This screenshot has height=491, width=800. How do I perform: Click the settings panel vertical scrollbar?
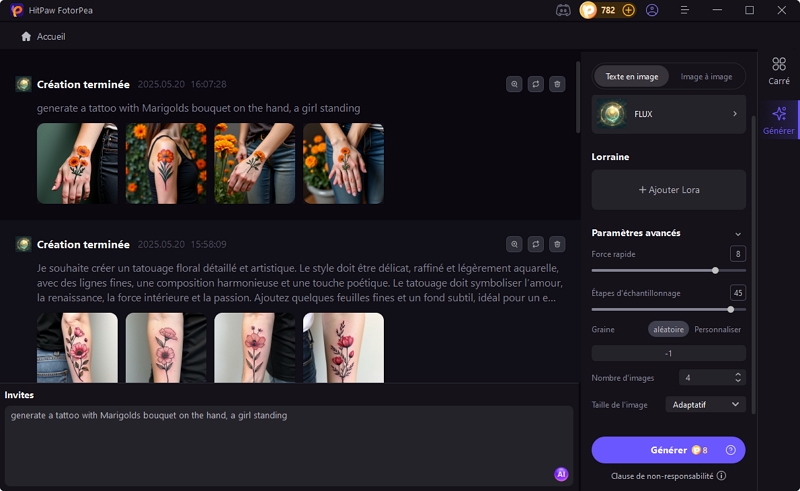[x=753, y=264]
